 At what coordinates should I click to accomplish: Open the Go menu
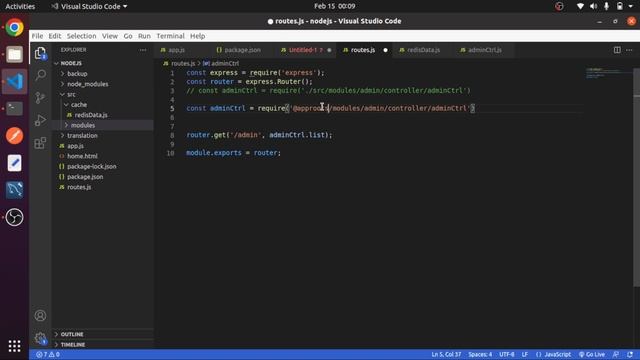point(128,36)
